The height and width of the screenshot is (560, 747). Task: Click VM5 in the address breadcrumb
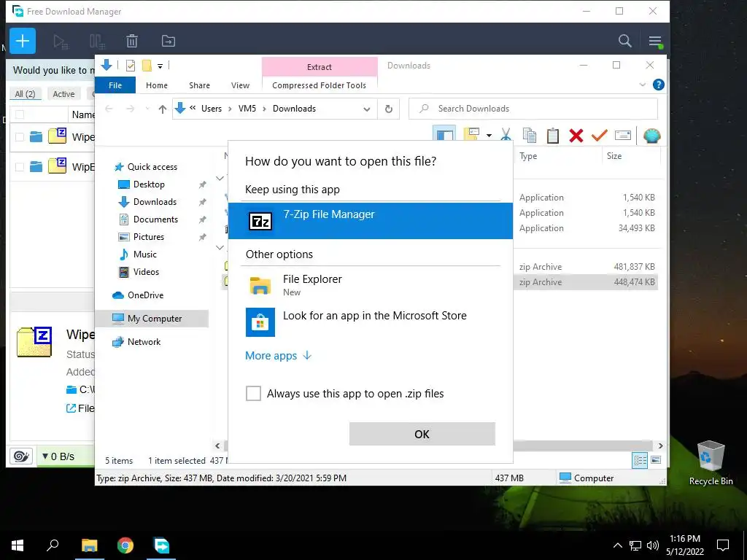pos(247,109)
